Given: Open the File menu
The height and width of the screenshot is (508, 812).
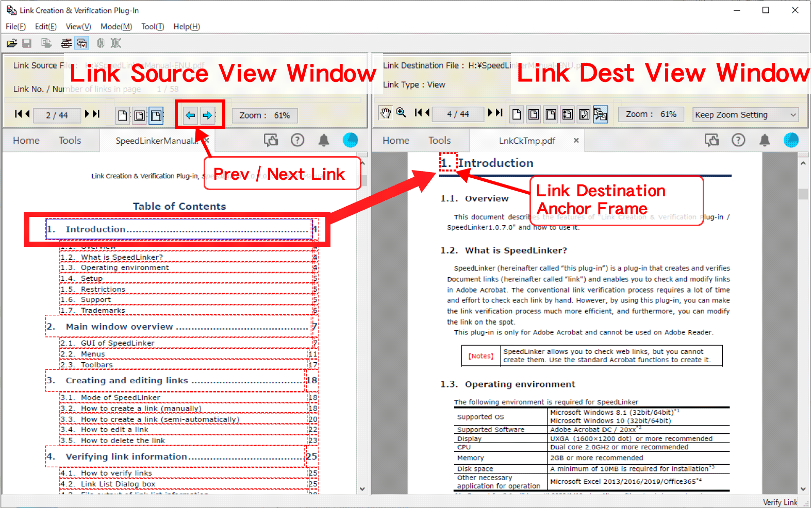Looking at the screenshot, I should (15, 27).
